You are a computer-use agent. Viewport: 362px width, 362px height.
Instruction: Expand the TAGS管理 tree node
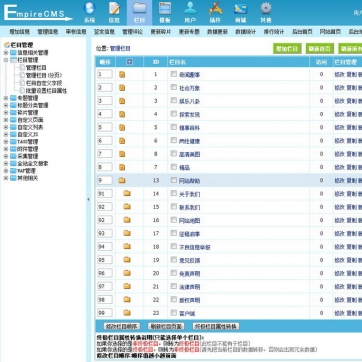coord(6,142)
